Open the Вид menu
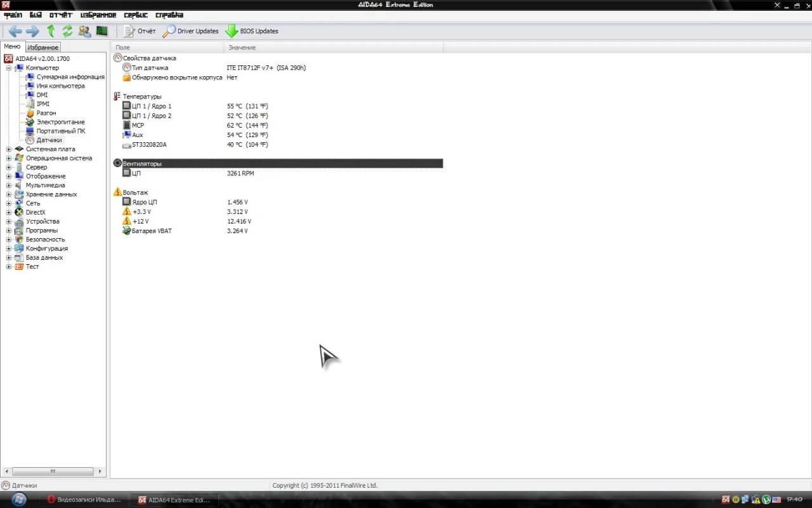Viewport: 812px width, 508px height. pos(36,15)
